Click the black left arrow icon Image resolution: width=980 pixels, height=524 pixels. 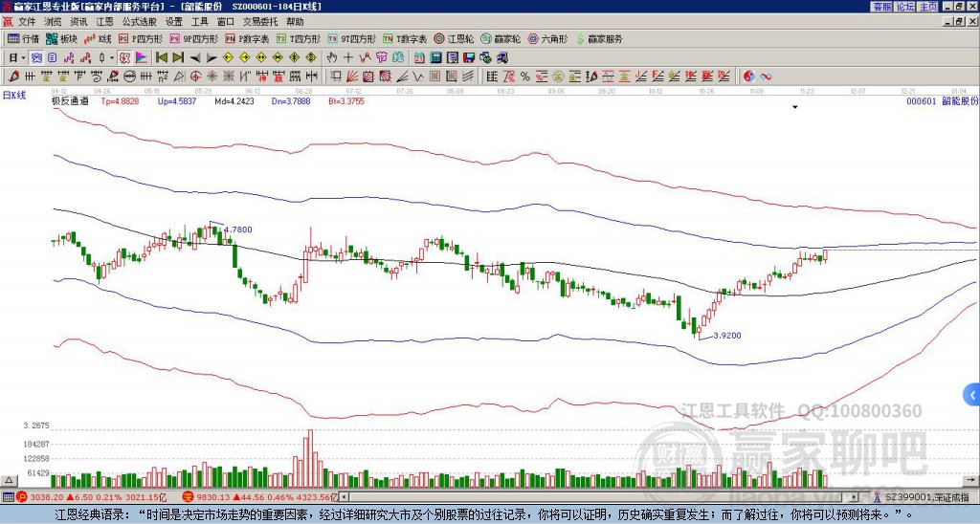(x=195, y=58)
